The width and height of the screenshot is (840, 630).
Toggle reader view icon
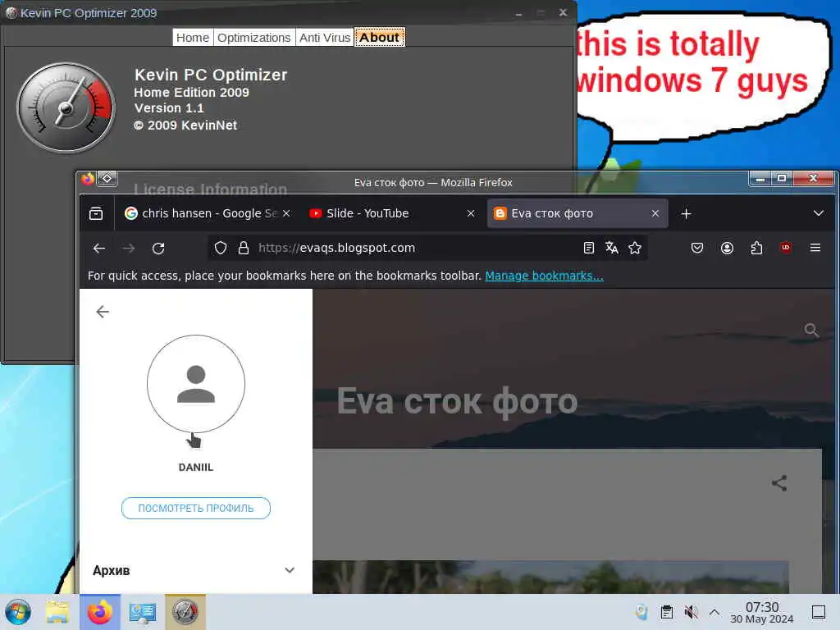click(589, 248)
